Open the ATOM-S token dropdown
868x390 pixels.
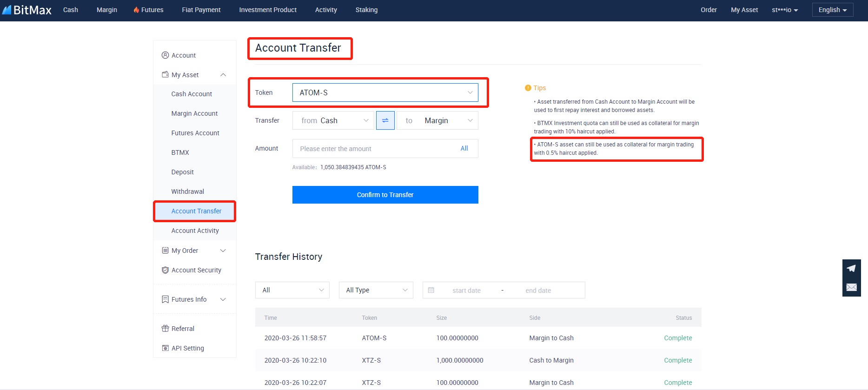point(385,93)
